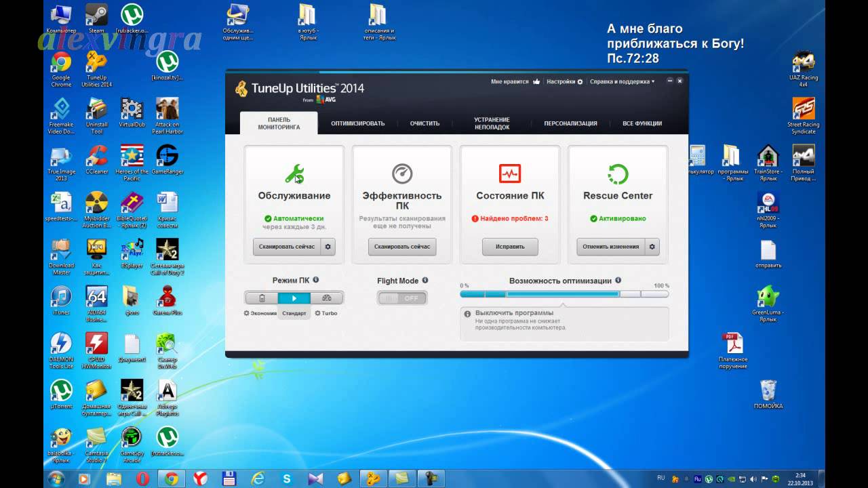Open Все функции tab

tap(642, 123)
